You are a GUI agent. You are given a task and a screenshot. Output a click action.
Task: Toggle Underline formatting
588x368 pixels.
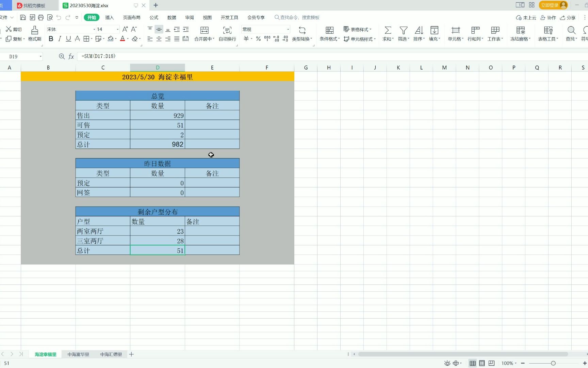(68, 39)
